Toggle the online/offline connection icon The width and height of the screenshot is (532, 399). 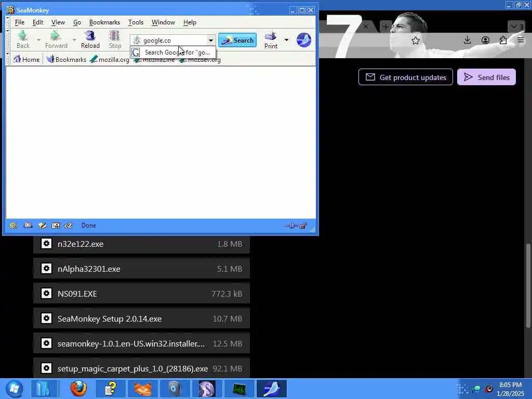pyautogui.click(x=291, y=225)
